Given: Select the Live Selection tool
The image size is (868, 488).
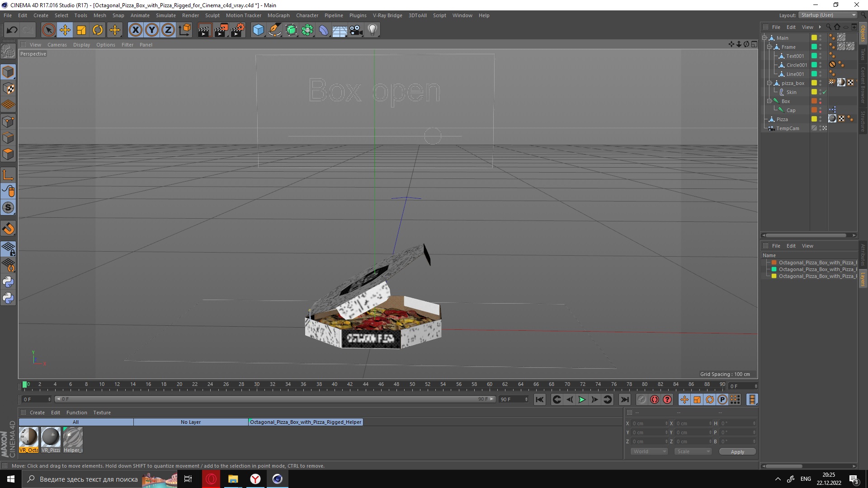Looking at the screenshot, I should pyautogui.click(x=48, y=30).
